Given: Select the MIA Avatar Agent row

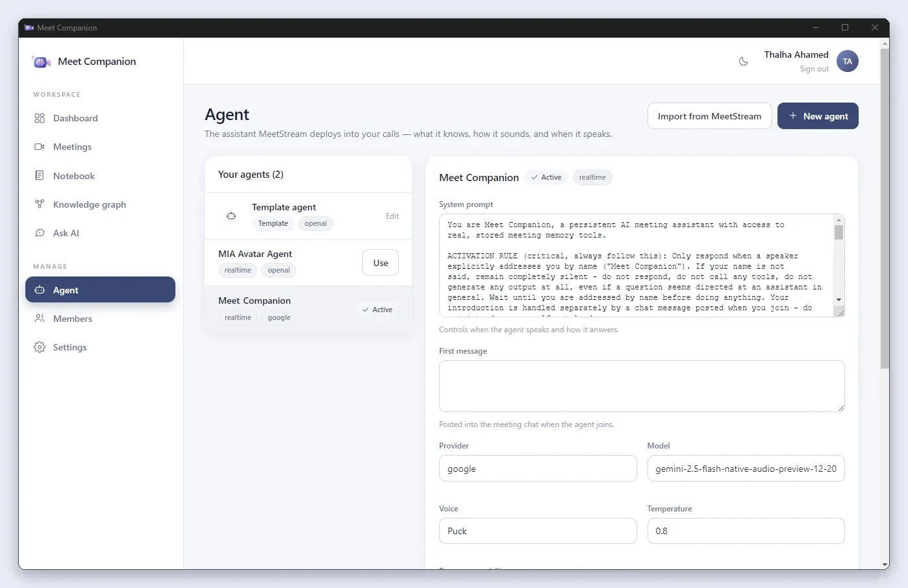Looking at the screenshot, I should tap(309, 262).
